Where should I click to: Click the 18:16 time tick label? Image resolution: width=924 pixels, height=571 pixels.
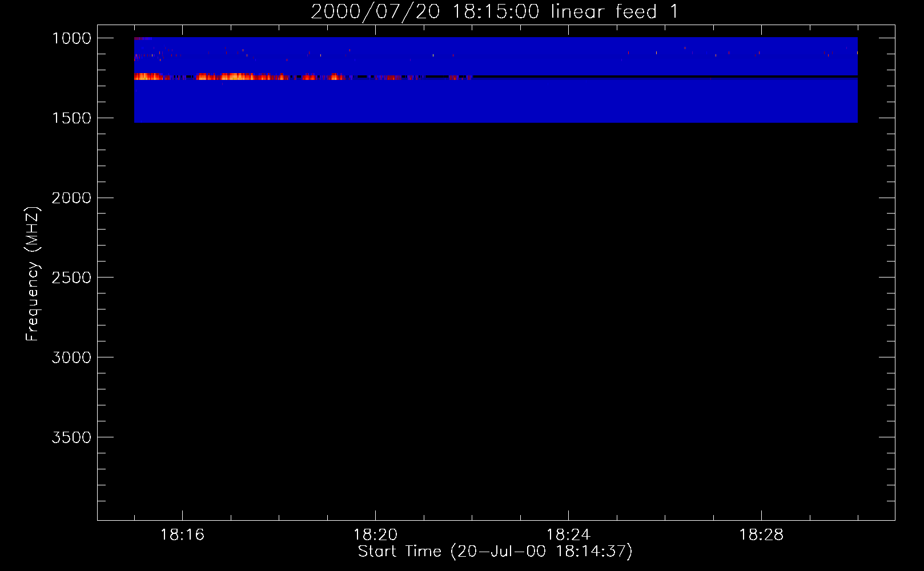182,535
